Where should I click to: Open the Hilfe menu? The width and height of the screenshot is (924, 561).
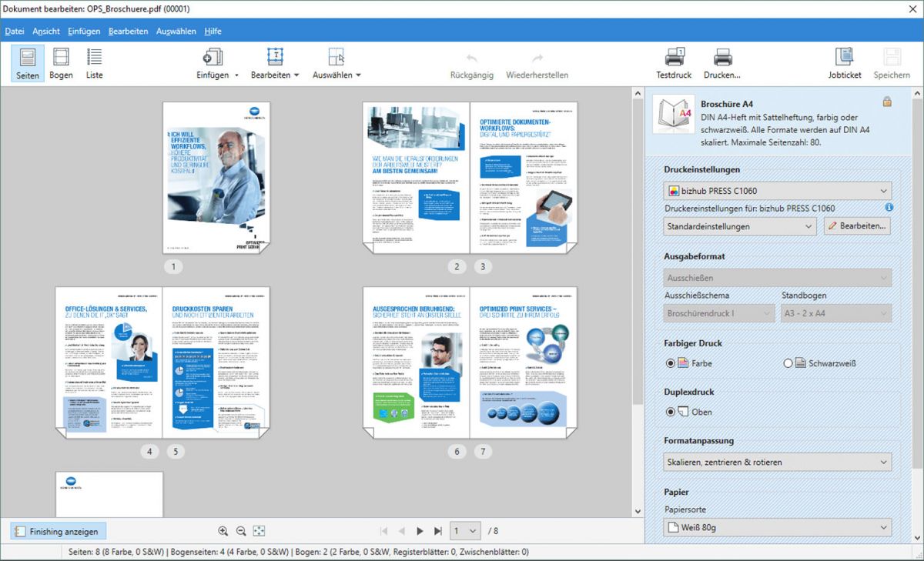pos(213,31)
